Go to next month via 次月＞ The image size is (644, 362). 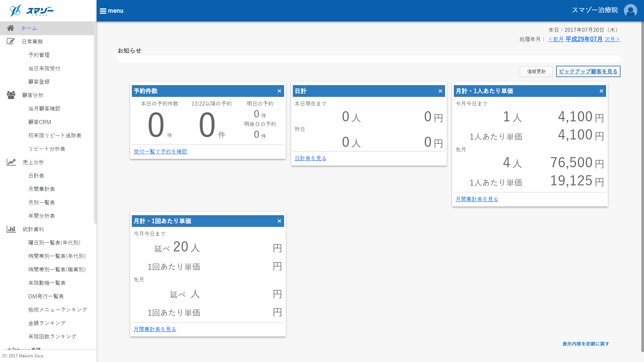click(612, 40)
